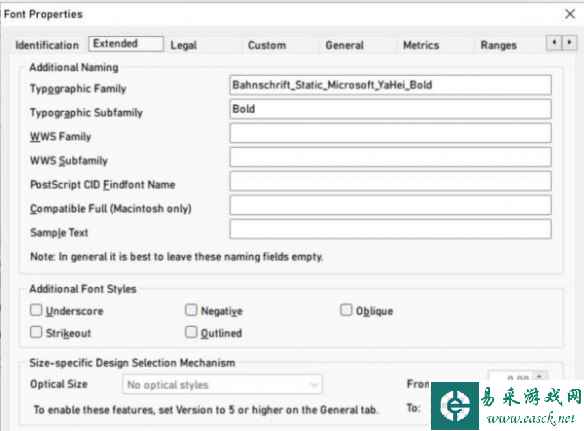Viewport: 584px width, 431px height.
Task: Check the Oblique checkbox
Action: pyautogui.click(x=346, y=310)
